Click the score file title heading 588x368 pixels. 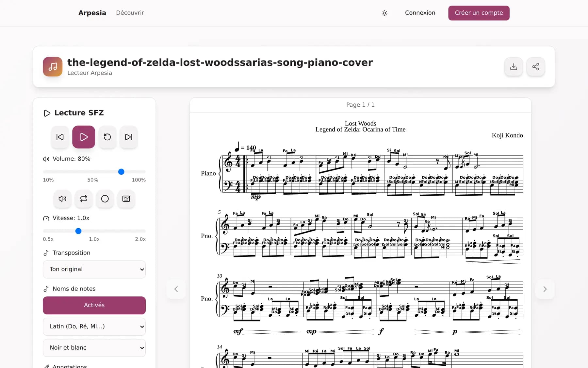(220, 62)
